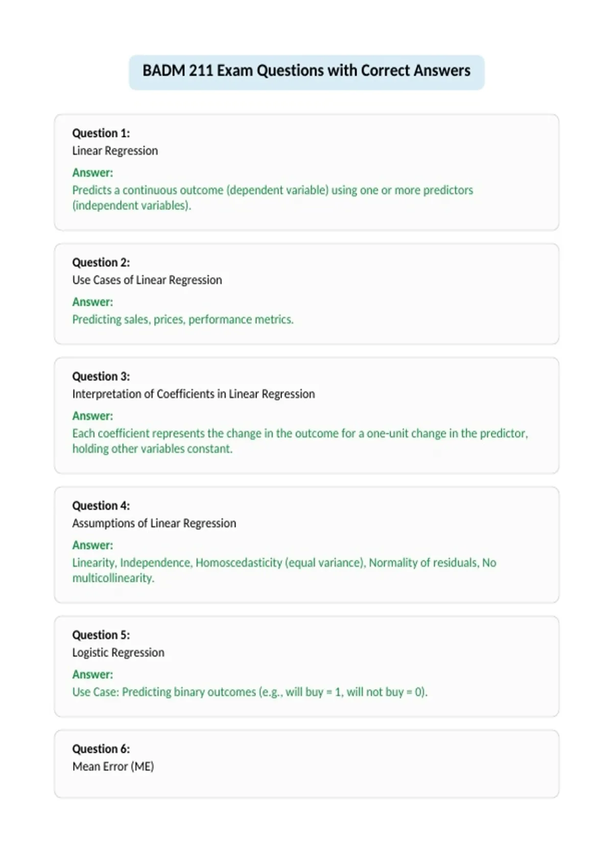Select the answer starting 'Predicts a continuous outcome'
Screen dimensions: 613x868
click(272, 198)
